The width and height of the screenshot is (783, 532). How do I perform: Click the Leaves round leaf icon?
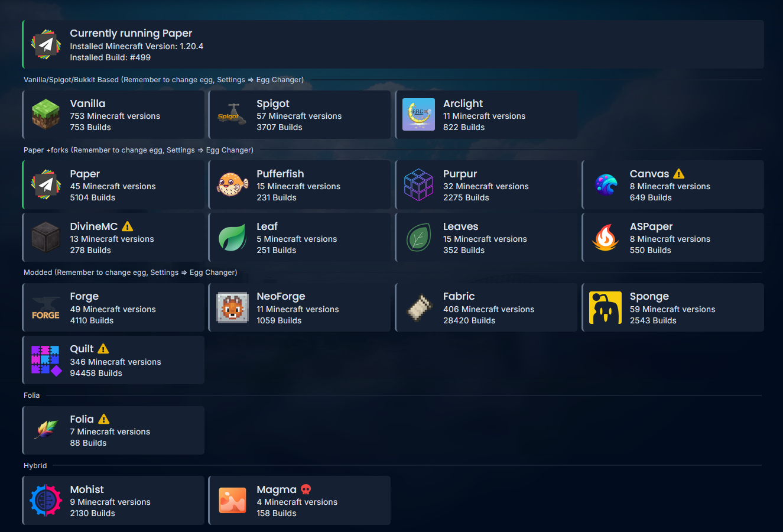[418, 238]
